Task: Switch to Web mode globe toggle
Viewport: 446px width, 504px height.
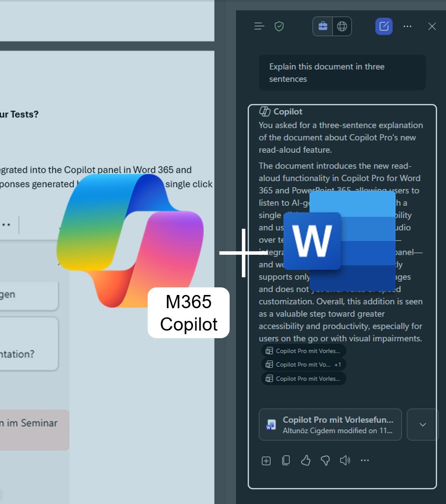Action: pyautogui.click(x=342, y=26)
